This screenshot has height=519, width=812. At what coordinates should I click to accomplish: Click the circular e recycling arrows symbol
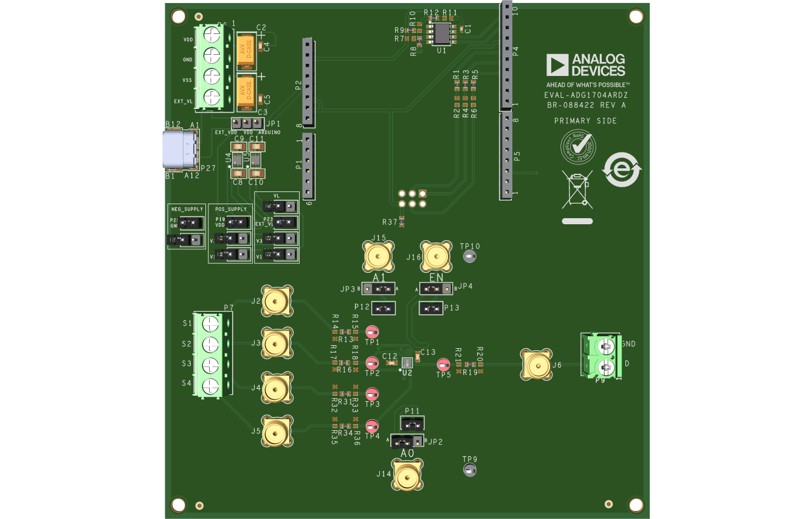pyautogui.click(x=621, y=170)
